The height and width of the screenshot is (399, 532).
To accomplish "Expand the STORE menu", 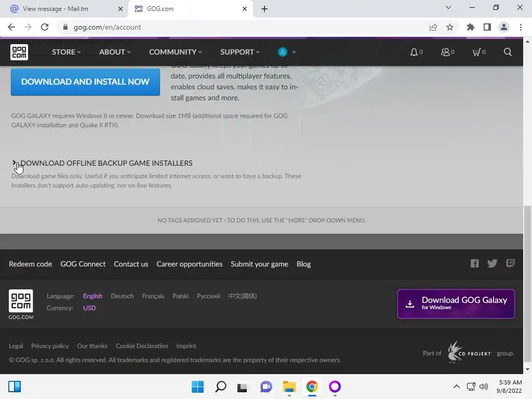I will [x=66, y=52].
